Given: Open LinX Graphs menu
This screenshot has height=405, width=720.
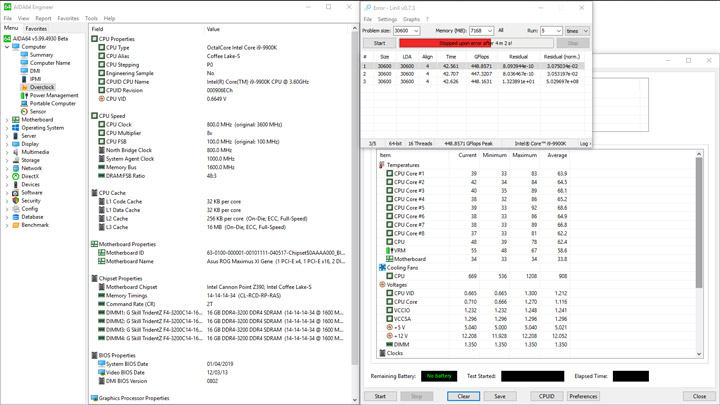Looking at the screenshot, I should tap(411, 19).
